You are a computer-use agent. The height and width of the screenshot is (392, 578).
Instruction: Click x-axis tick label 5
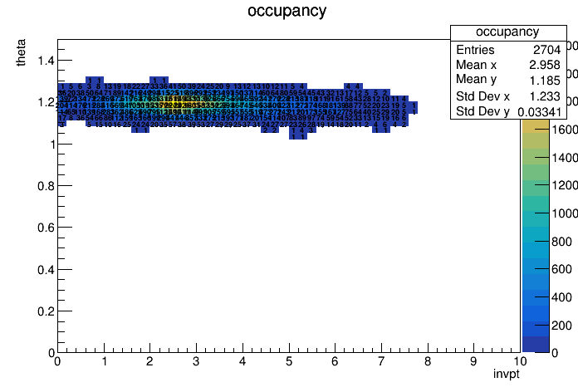(x=289, y=361)
